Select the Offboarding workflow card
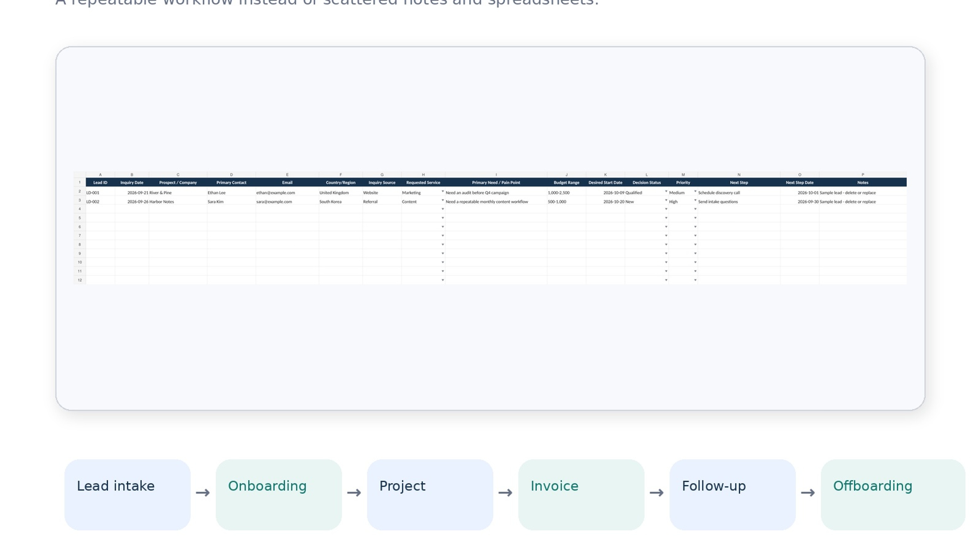The height and width of the screenshot is (551, 980). pos(893,495)
